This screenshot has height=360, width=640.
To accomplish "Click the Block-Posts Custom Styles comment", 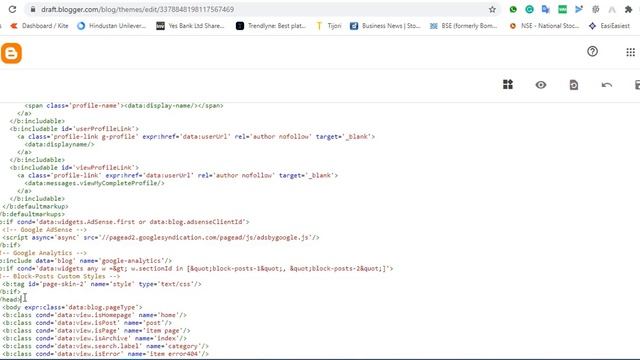I will pyautogui.click(x=60, y=276).
